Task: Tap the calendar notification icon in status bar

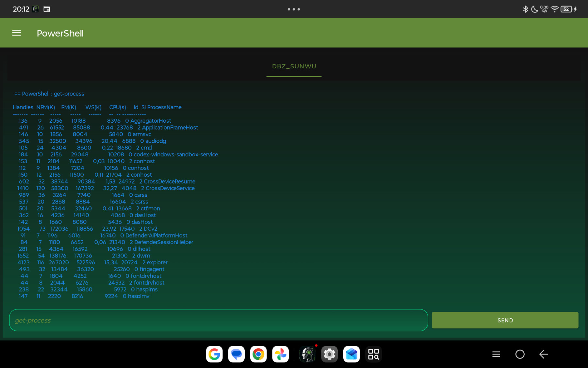Action: pos(47,9)
